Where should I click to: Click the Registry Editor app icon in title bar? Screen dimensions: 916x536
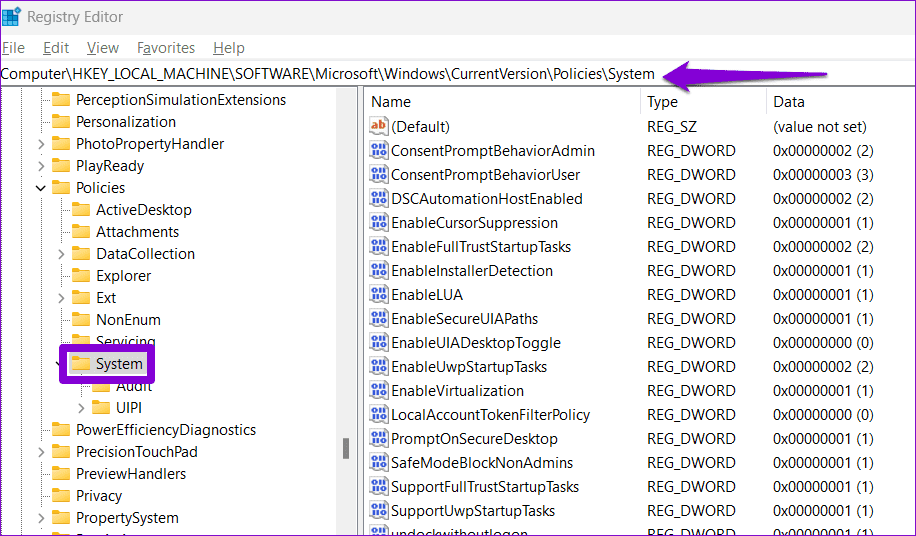11,16
